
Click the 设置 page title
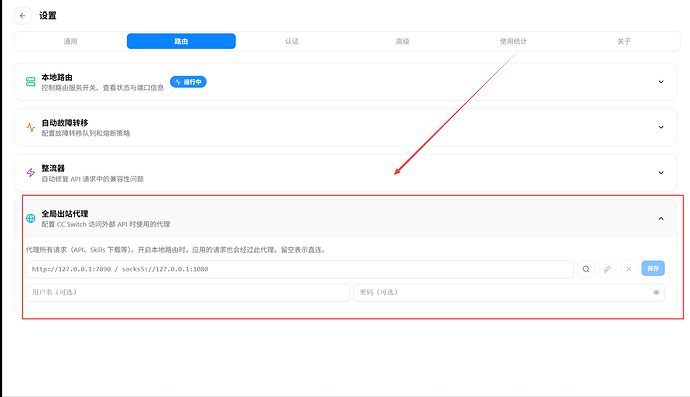(x=48, y=16)
